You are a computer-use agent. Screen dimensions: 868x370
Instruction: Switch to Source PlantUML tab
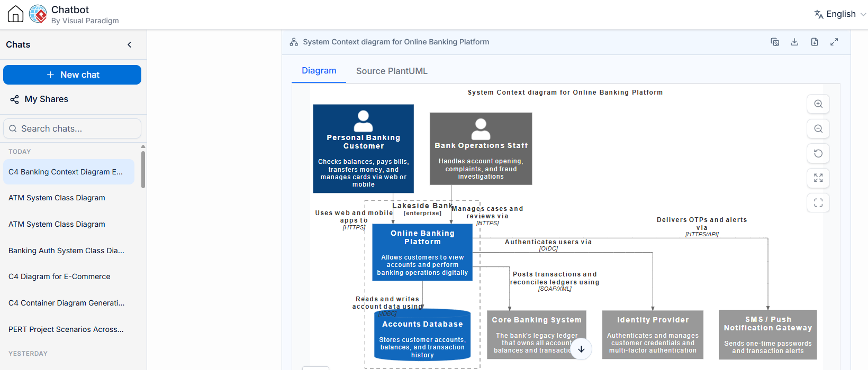(392, 71)
